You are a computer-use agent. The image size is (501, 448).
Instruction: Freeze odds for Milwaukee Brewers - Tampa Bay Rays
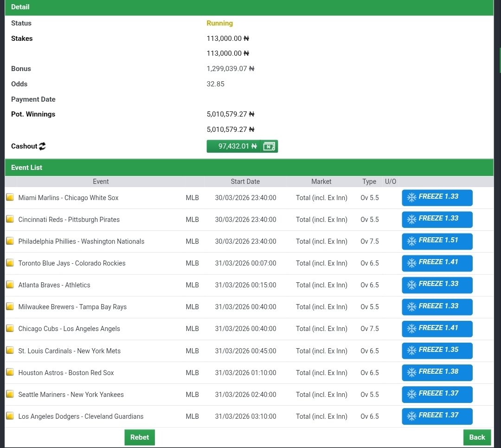(437, 307)
